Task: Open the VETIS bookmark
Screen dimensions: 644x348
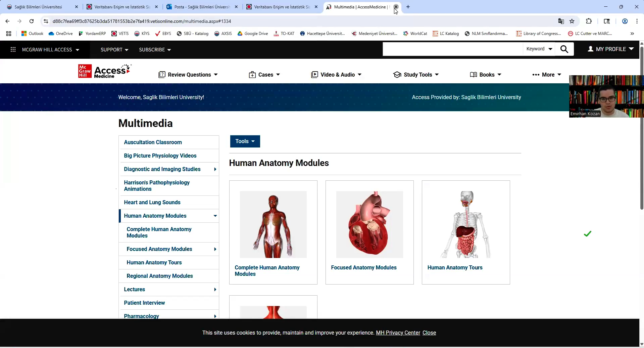Action: tap(120, 34)
